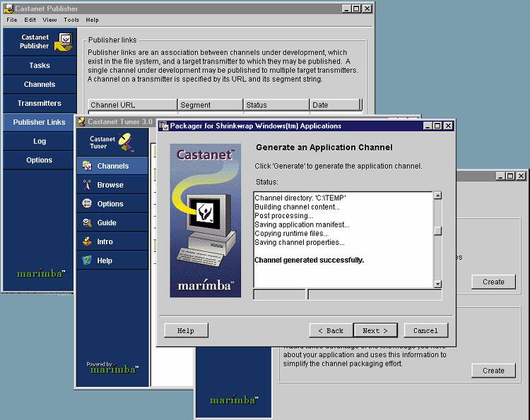Click the Packager window title bar icon

pyautogui.click(x=164, y=126)
